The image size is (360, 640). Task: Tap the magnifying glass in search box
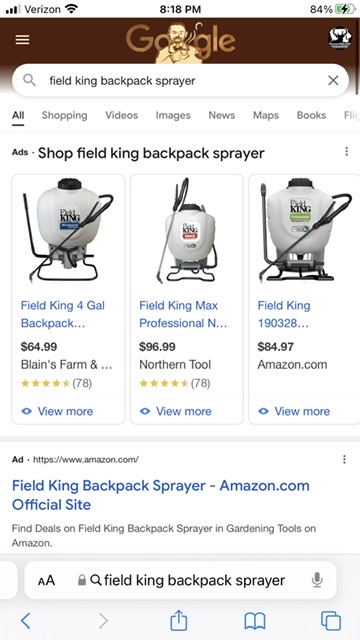(x=29, y=80)
